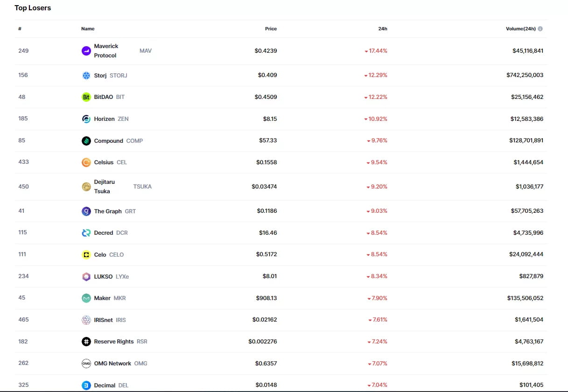Sort table by the Price column

coord(271,28)
